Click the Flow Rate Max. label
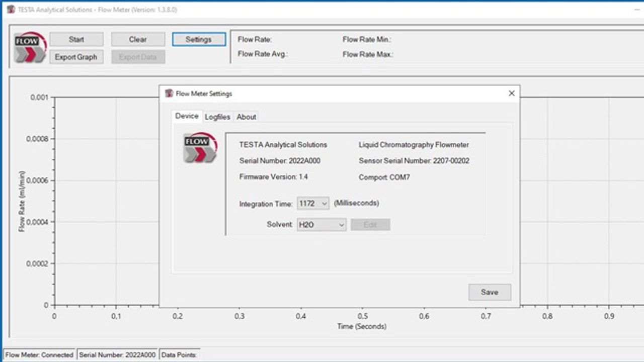Screen dimensions: 644x362 tap(368, 54)
